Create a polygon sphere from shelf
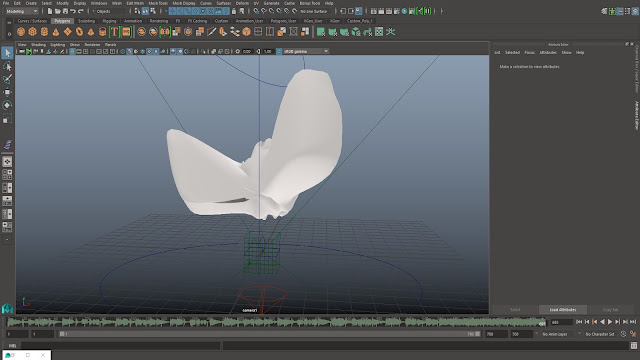This screenshot has height=360, width=640. click(21, 31)
